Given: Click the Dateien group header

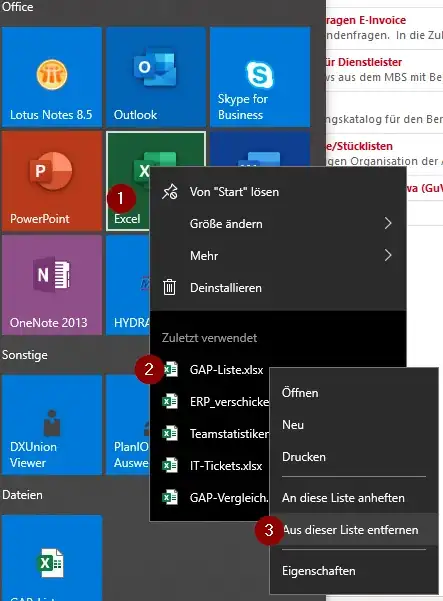Looking at the screenshot, I should (x=23, y=495).
